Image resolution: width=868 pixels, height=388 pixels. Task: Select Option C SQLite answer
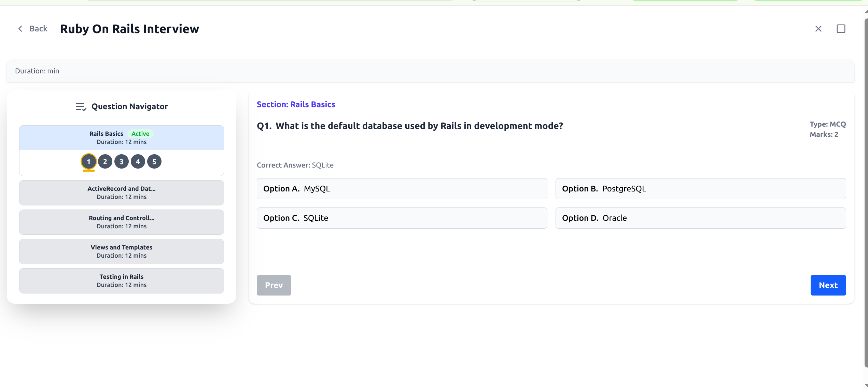click(402, 218)
